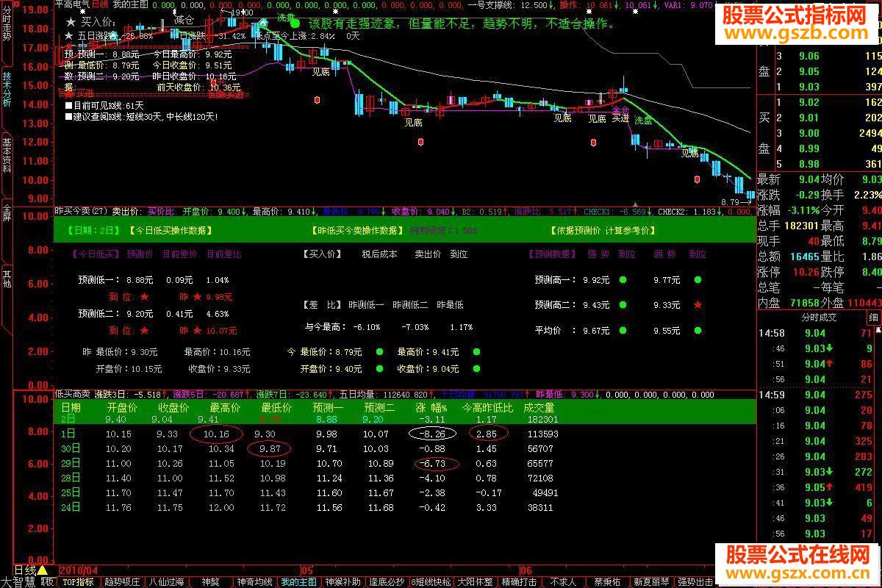Click the 最新 price 9.04 in quote panel
This screenshot has height=588, width=882.
click(x=811, y=179)
